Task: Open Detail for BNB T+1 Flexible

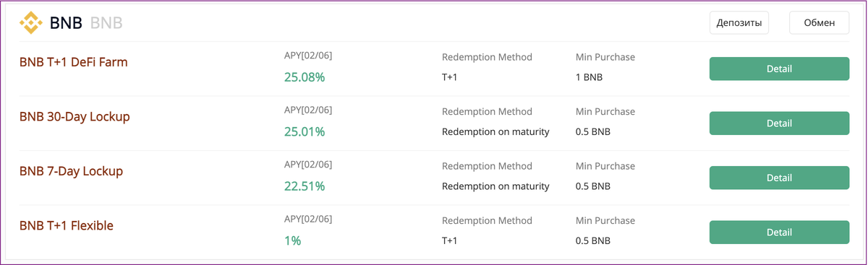Action: pyautogui.click(x=779, y=233)
